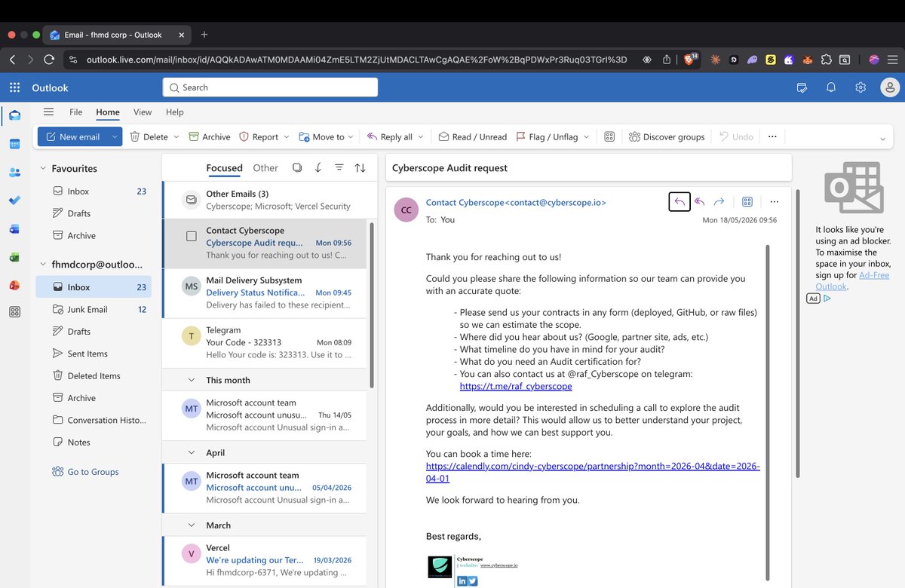Open the More apps grid icon

coord(14,312)
